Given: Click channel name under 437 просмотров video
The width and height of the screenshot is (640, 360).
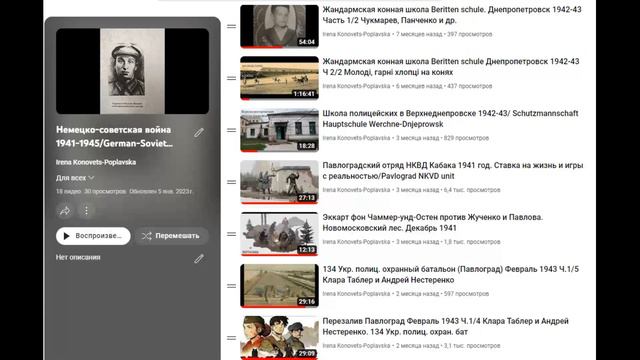Looking at the screenshot, I should click(356, 86).
